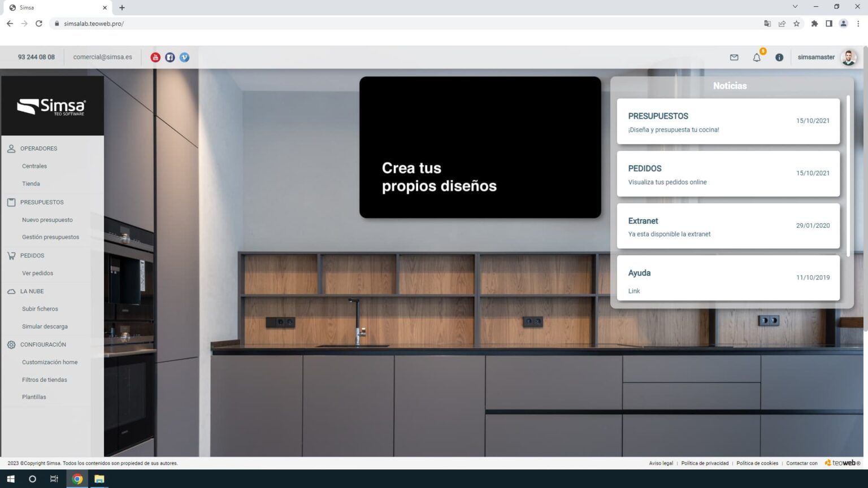868x488 pixels.
Task: Click the info circle icon
Action: (x=779, y=57)
